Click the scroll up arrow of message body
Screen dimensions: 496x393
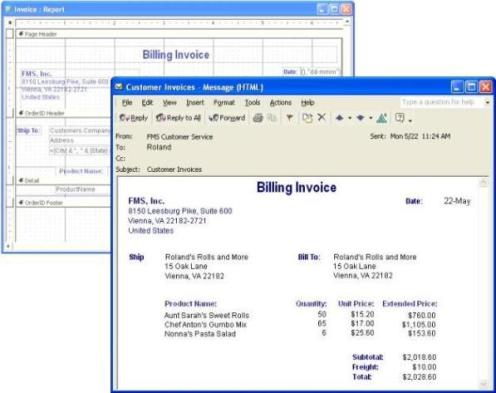[x=483, y=183]
